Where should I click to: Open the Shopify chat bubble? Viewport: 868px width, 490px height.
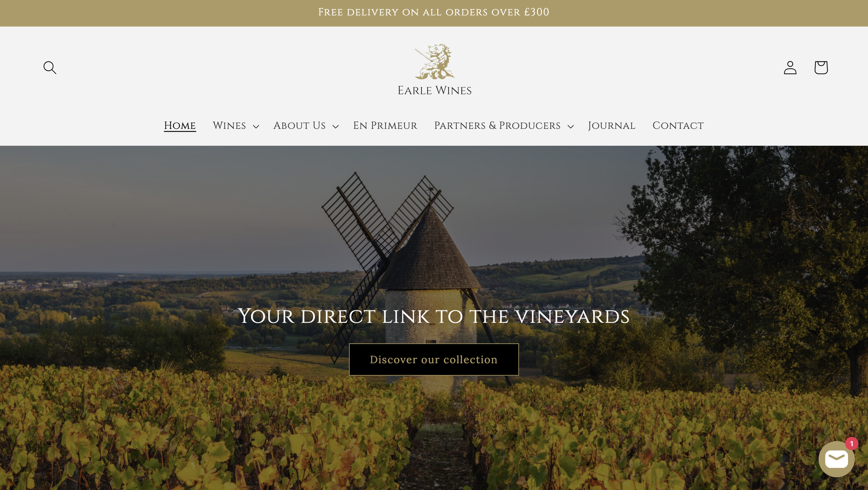tap(836, 459)
